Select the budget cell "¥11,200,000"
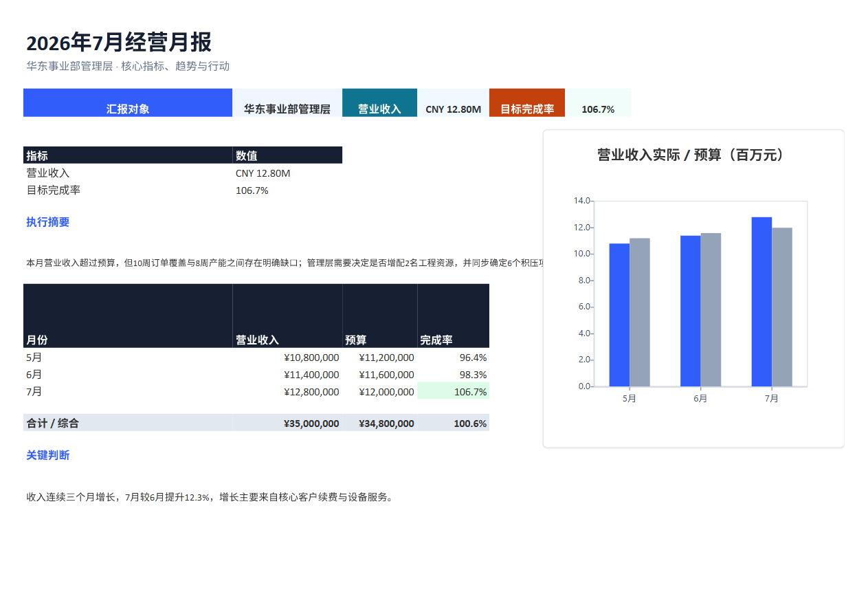 (x=379, y=358)
